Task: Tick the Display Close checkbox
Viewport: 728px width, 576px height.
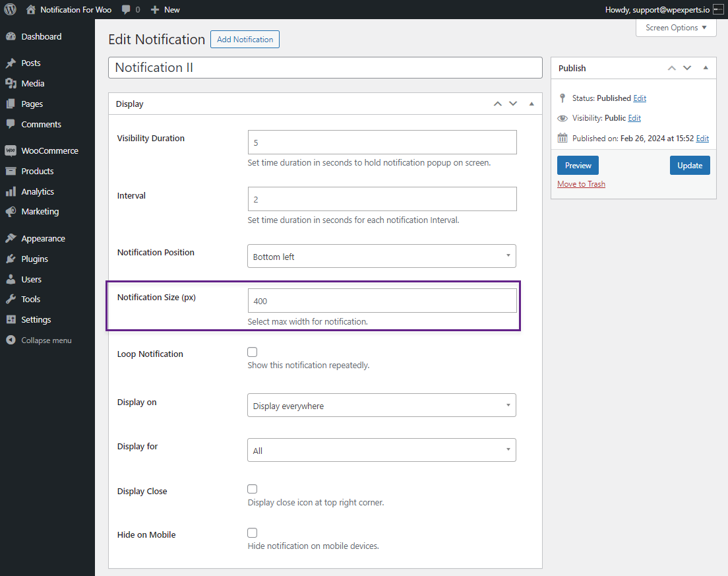Action: click(x=252, y=489)
